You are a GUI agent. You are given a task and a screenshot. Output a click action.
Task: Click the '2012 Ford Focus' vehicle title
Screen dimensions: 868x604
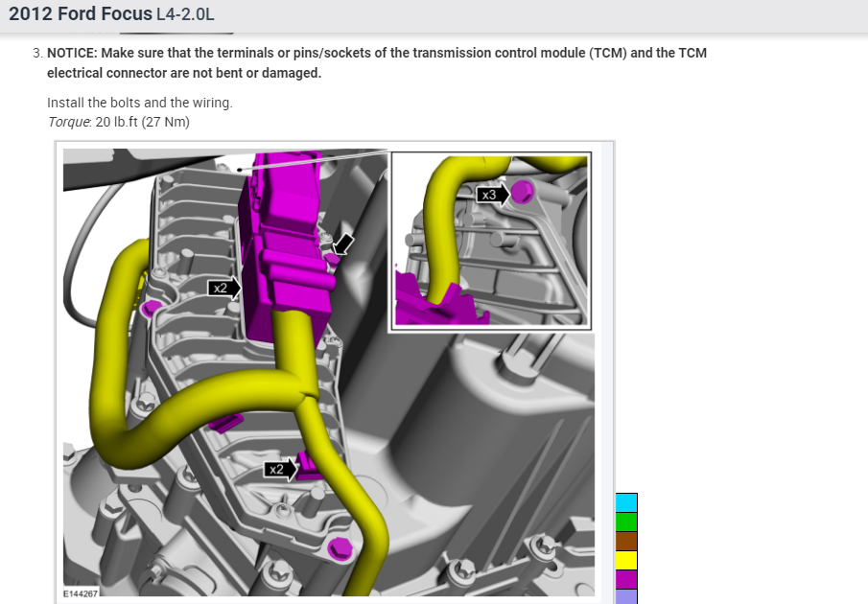click(81, 13)
